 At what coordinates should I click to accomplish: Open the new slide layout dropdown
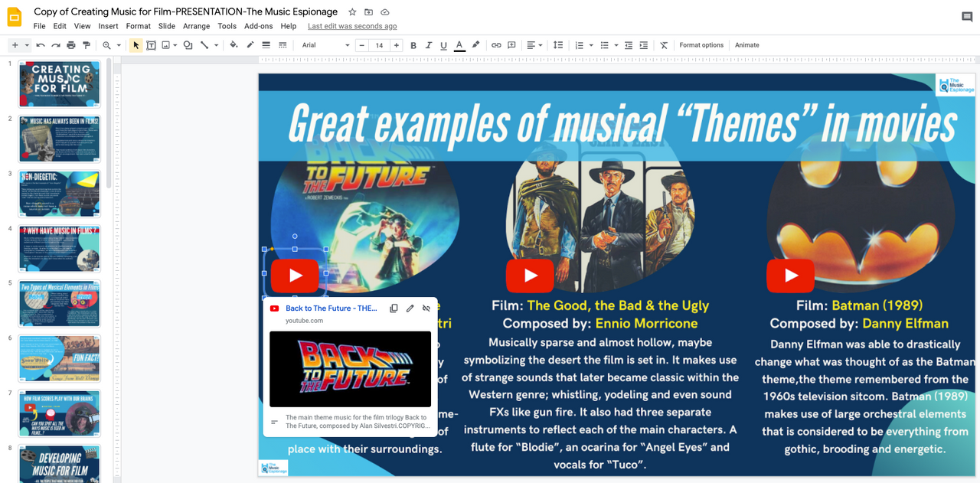[x=27, y=45]
